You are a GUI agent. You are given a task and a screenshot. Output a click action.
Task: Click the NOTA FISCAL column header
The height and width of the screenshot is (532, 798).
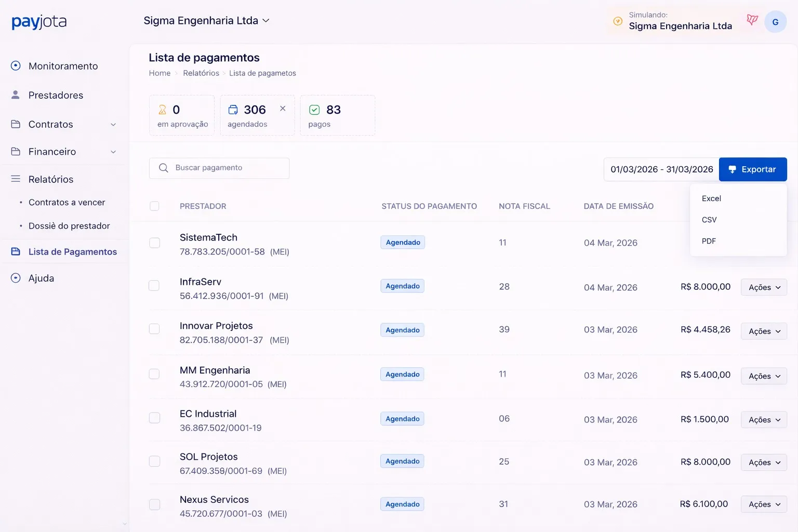(x=524, y=206)
